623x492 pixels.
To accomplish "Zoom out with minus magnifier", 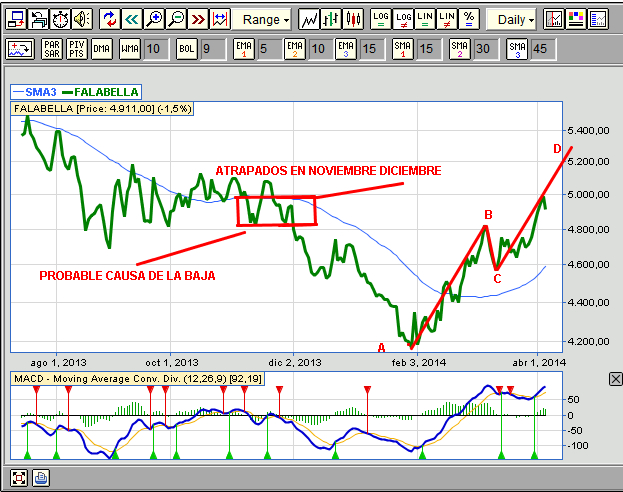I will pyautogui.click(x=176, y=19).
